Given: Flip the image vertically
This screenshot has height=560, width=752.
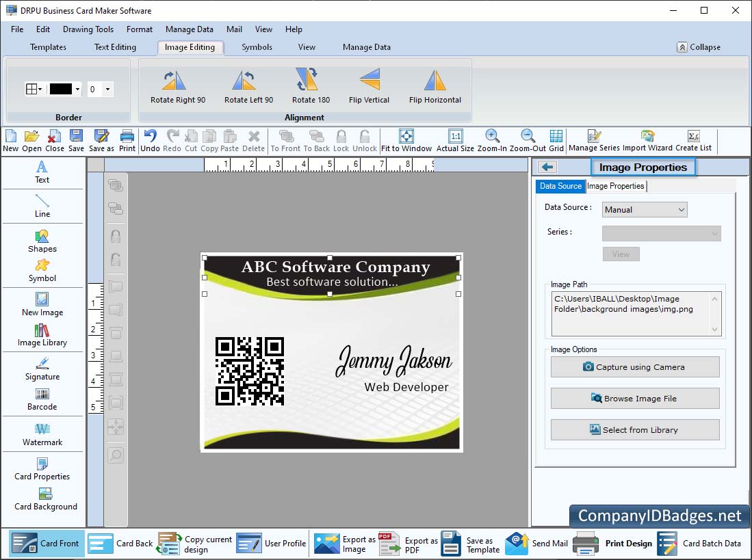Looking at the screenshot, I should pyautogui.click(x=369, y=79).
